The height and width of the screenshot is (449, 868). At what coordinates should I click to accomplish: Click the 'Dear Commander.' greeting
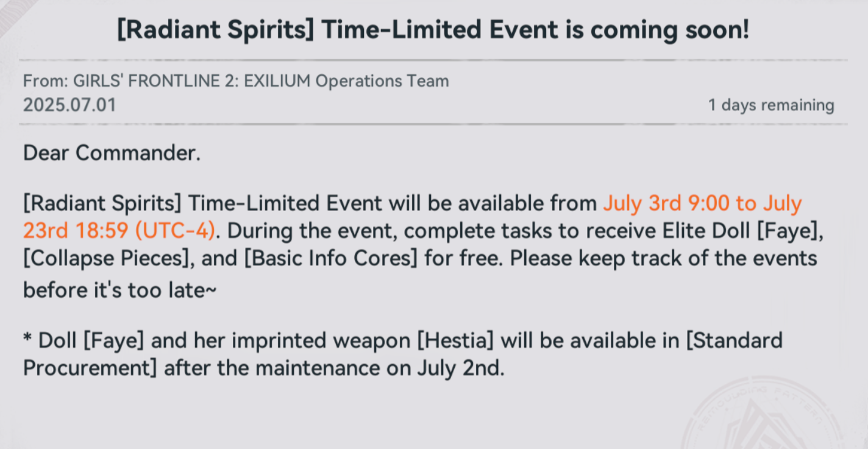coord(112,153)
